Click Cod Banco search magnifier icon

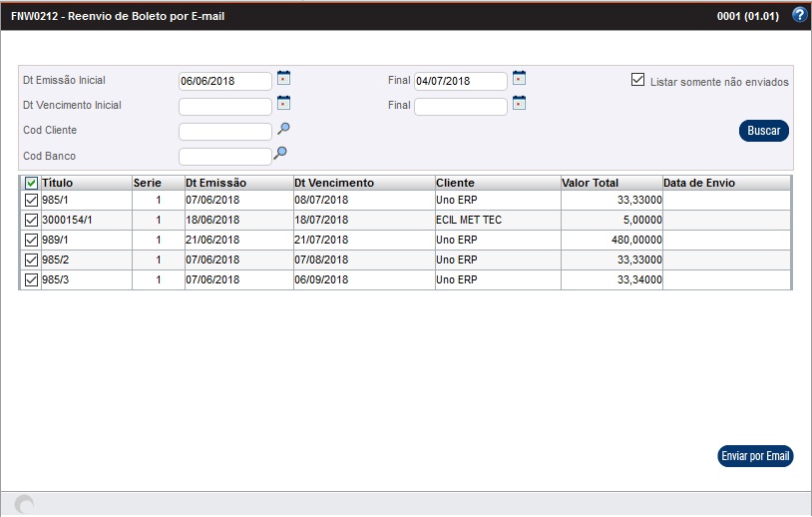click(280, 153)
